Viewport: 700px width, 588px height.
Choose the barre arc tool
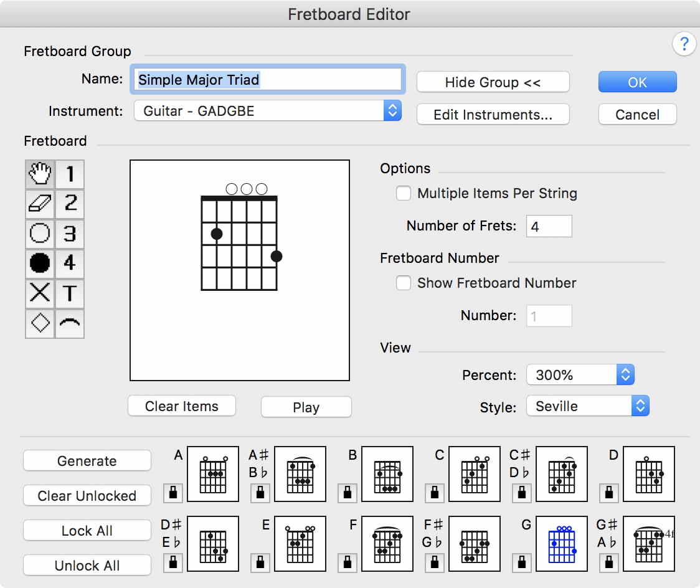[x=70, y=323]
